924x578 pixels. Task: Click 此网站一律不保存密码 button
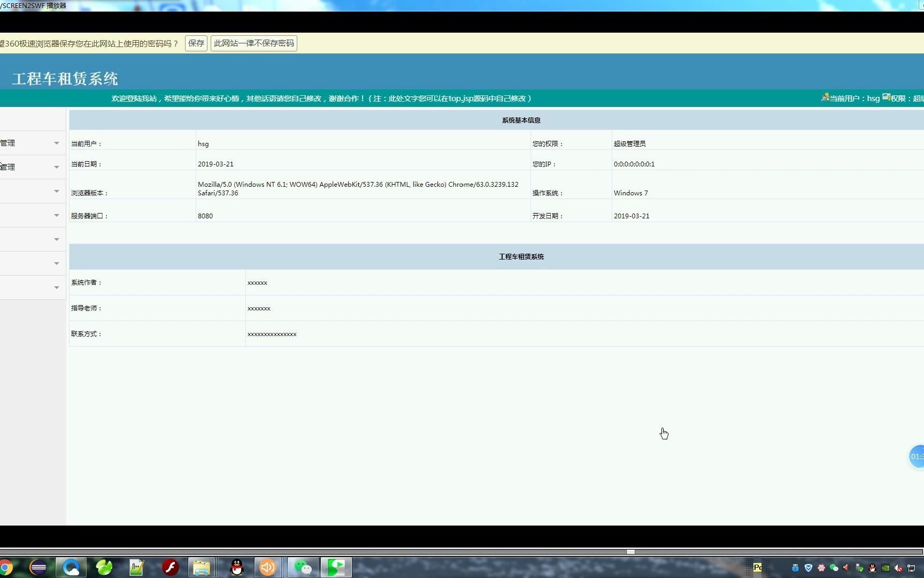click(x=254, y=43)
